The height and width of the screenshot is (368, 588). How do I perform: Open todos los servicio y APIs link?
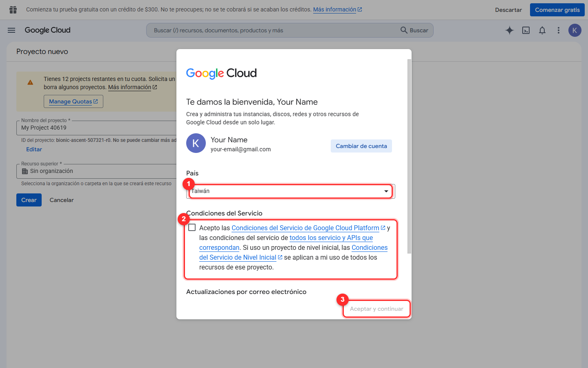(x=331, y=238)
